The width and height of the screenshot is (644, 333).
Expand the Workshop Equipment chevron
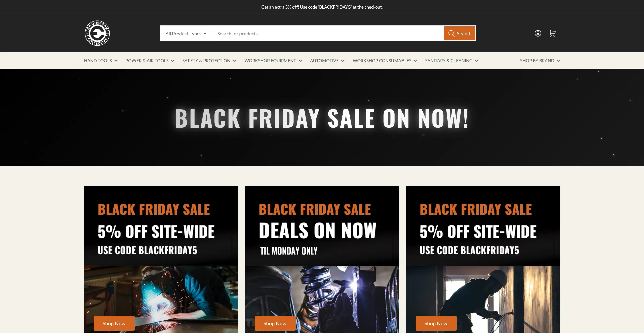(x=300, y=61)
